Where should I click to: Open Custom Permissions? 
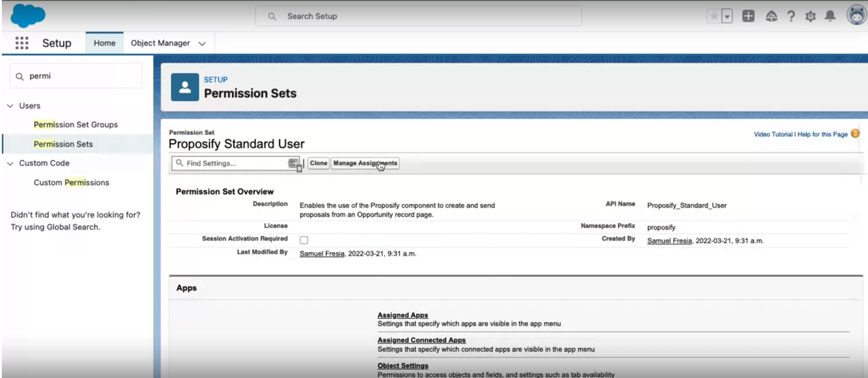pos(71,183)
